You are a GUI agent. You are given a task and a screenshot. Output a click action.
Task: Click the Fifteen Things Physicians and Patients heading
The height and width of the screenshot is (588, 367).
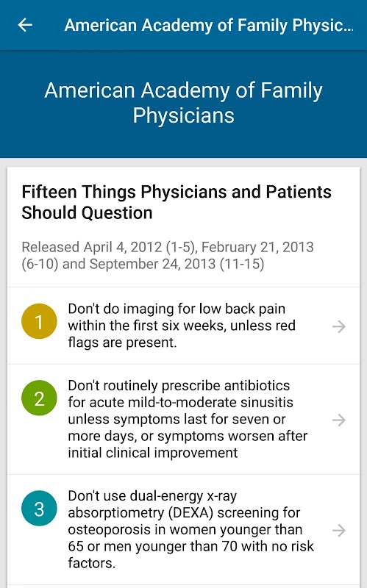177,202
